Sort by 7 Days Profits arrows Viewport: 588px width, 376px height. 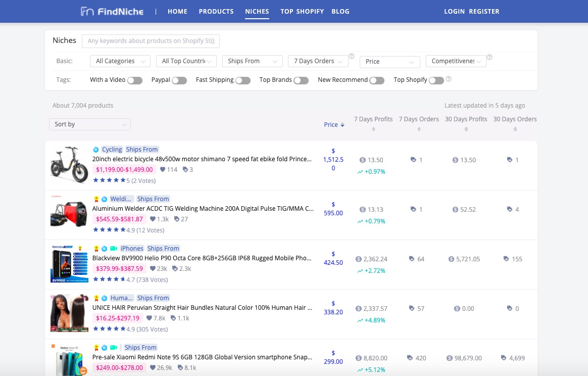(x=373, y=129)
